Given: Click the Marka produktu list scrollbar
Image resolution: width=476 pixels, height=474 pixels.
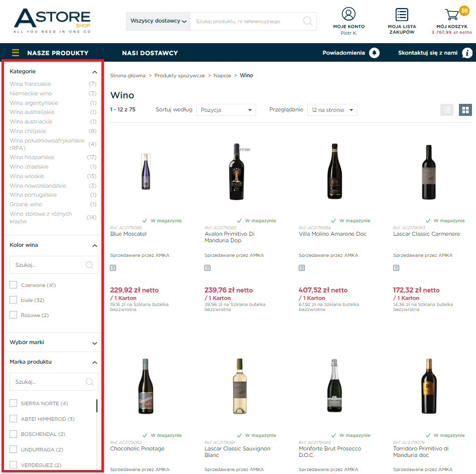Looking at the screenshot, I should point(97,405).
